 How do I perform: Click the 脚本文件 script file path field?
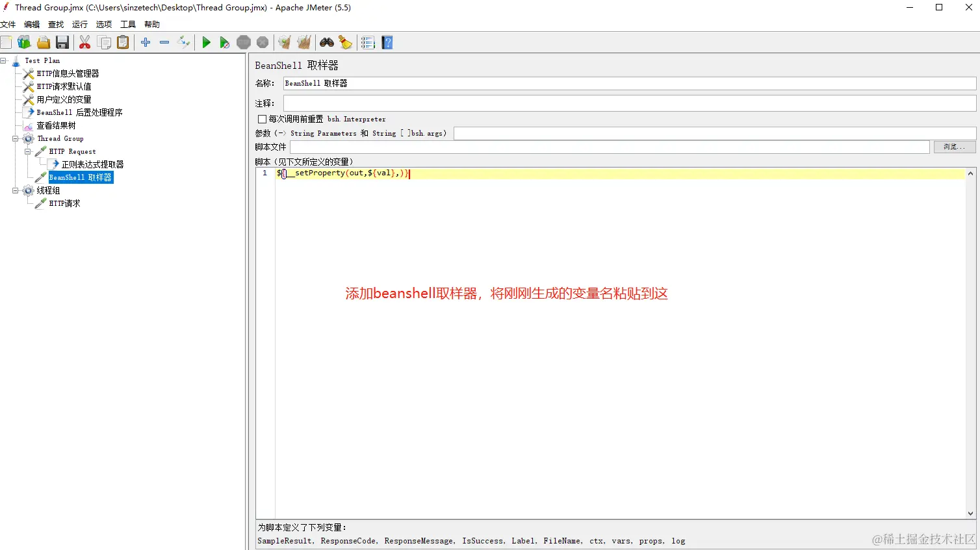(610, 147)
